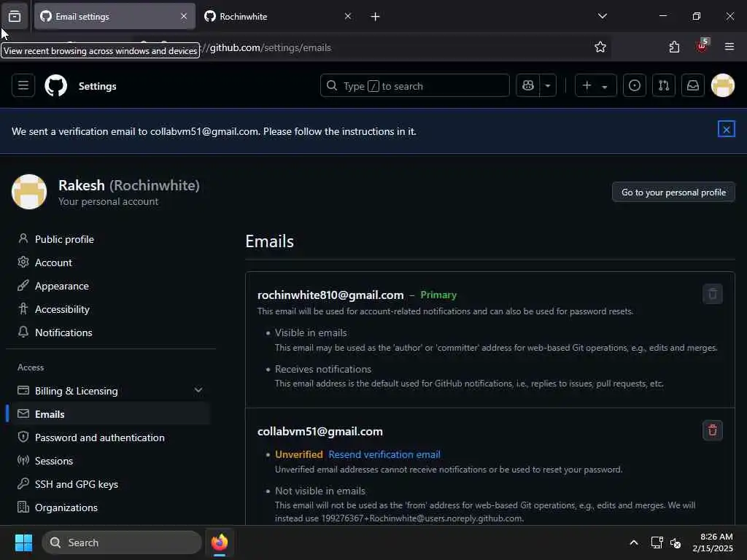Dismiss the verification email banner
747x560 pixels.
click(x=726, y=129)
